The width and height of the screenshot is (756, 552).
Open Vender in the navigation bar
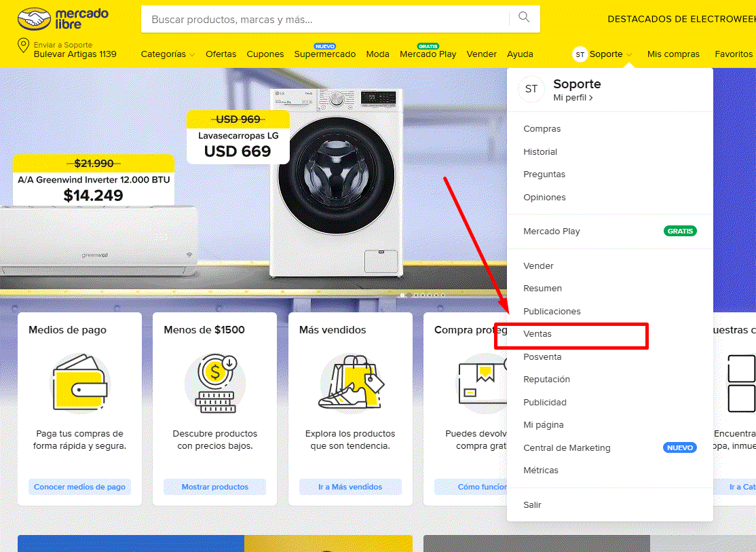click(x=482, y=54)
